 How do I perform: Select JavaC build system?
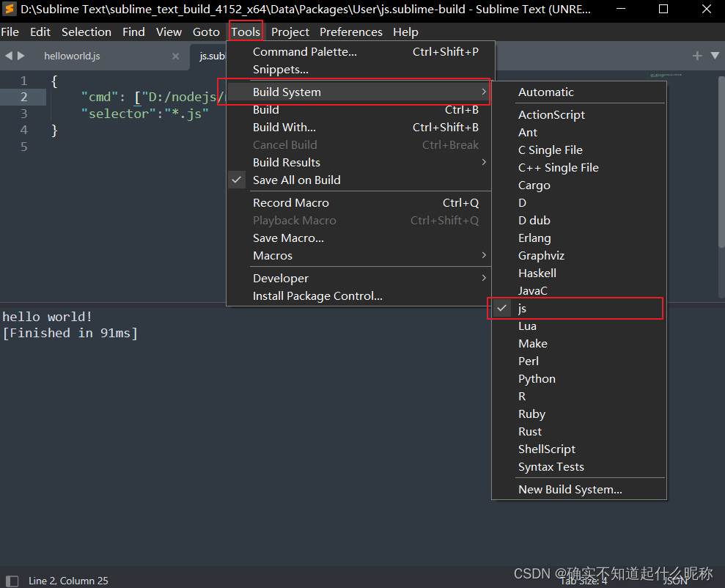click(579, 291)
